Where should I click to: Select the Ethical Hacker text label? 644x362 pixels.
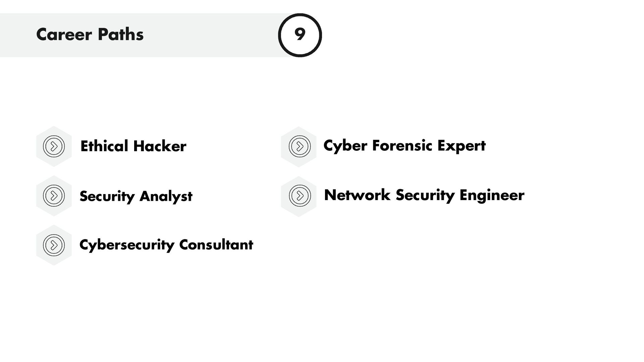pyautogui.click(x=133, y=146)
